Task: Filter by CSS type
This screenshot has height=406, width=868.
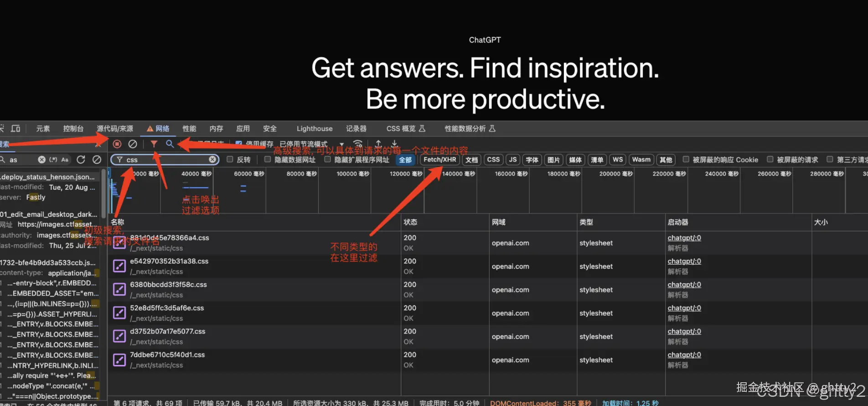Action: [493, 160]
